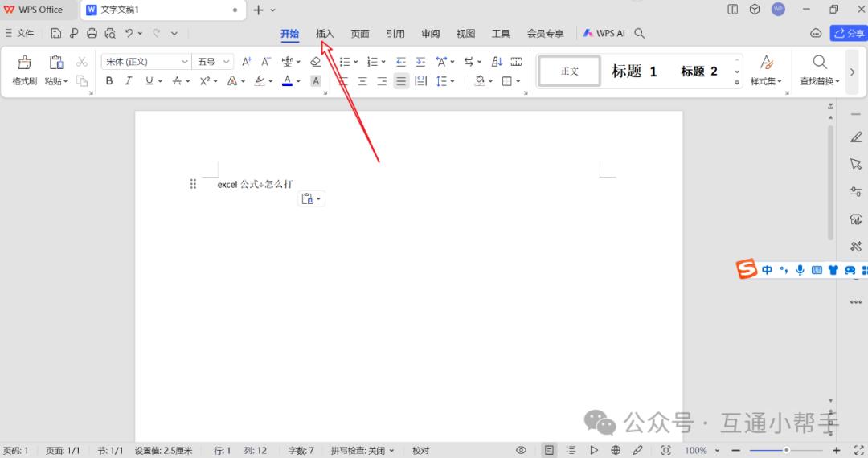Toggle Bold formatting

click(109, 81)
